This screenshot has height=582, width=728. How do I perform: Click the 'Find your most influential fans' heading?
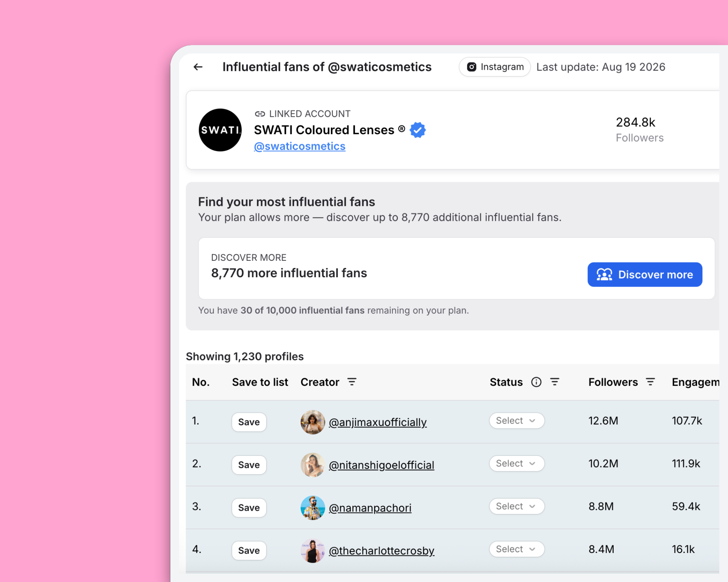tap(286, 202)
